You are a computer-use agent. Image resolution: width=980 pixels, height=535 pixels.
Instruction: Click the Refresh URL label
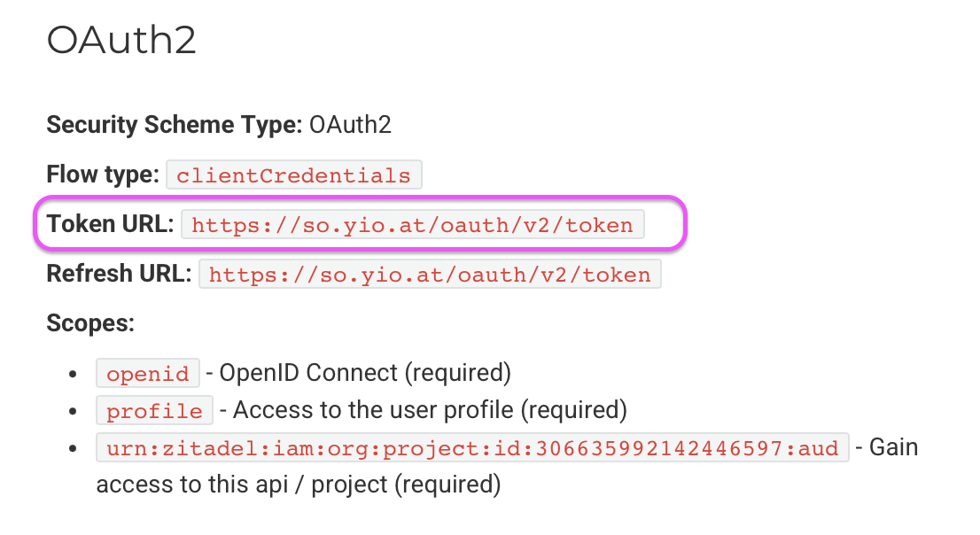[x=119, y=274]
